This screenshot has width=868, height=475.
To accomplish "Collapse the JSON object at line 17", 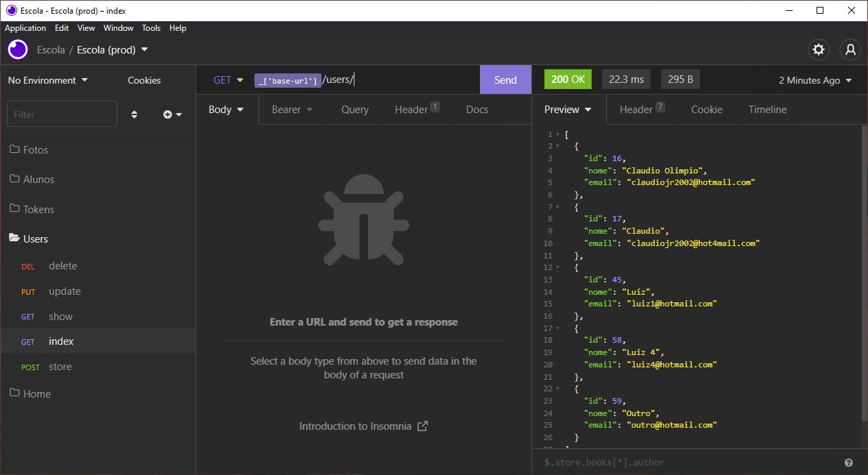I will (x=557, y=328).
